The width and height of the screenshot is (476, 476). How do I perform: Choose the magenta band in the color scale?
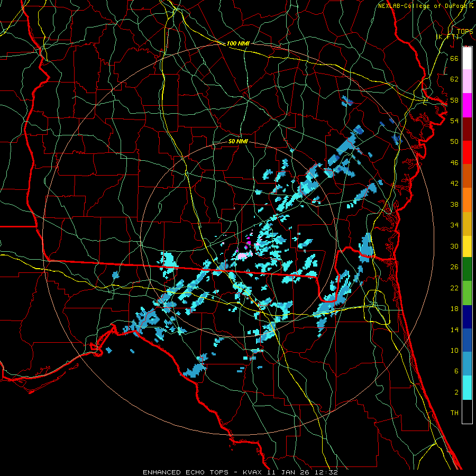pos(467,105)
